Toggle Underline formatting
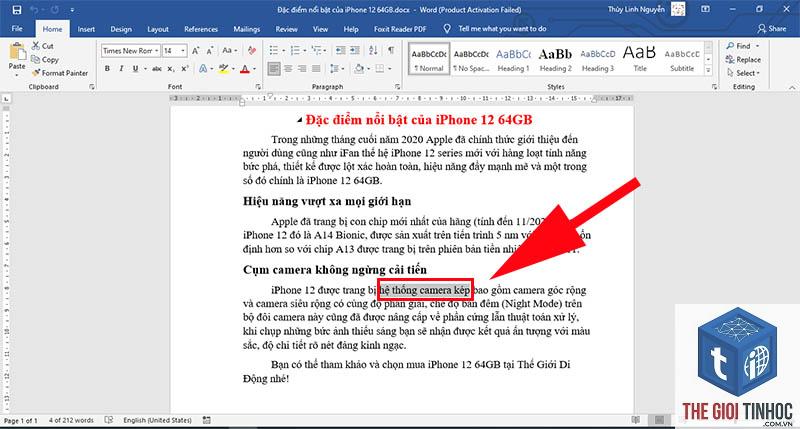 point(135,68)
